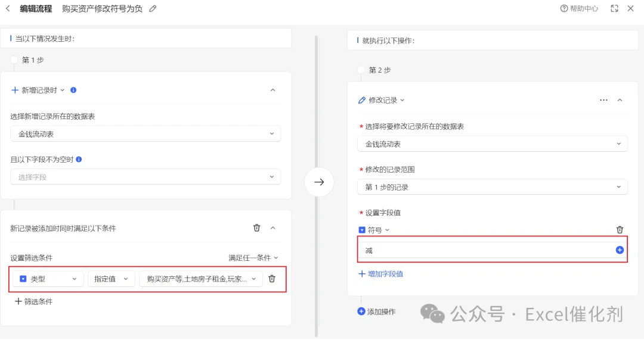
Task: Toggle fullscreen mode icon
Action: [614, 8]
